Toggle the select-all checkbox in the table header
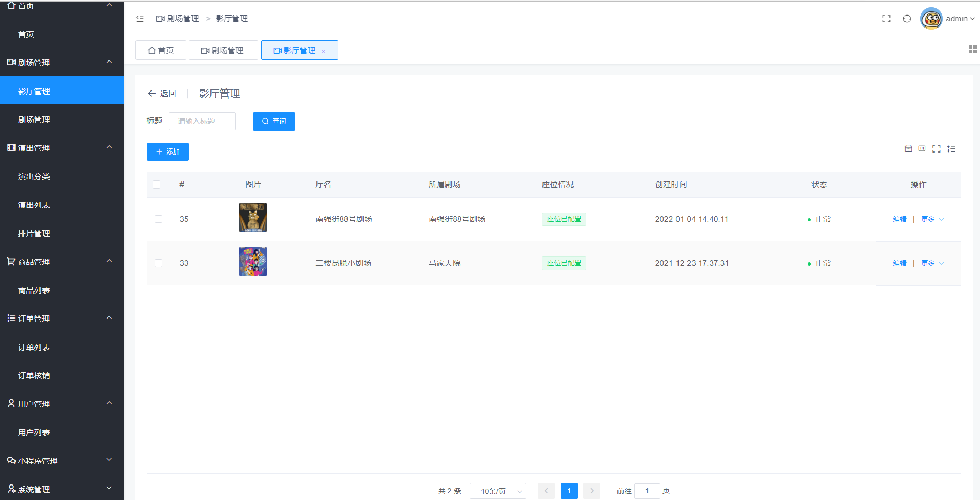The width and height of the screenshot is (980, 500). pyautogui.click(x=157, y=185)
